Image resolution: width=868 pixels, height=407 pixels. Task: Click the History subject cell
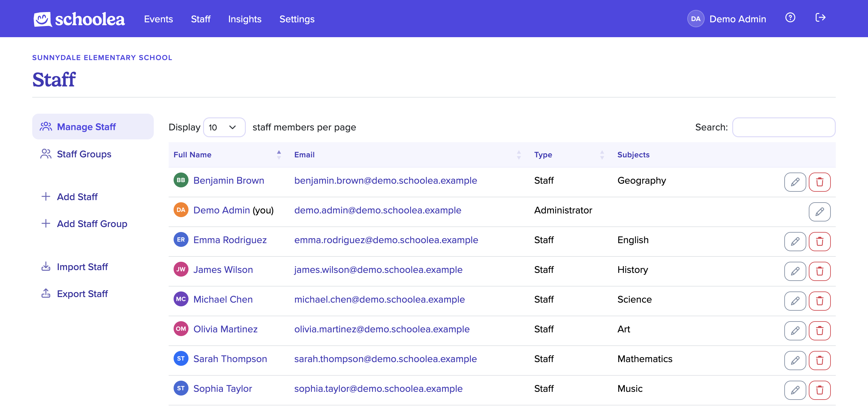[632, 270]
